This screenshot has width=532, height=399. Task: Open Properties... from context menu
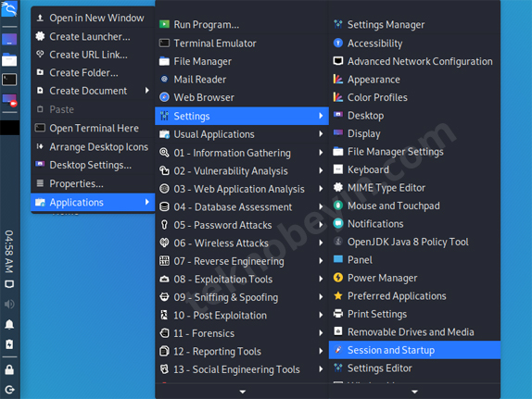coord(93,183)
